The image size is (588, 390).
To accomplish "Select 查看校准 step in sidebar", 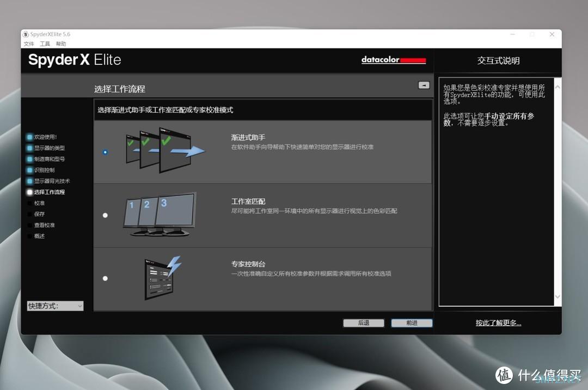I will 41,225.
